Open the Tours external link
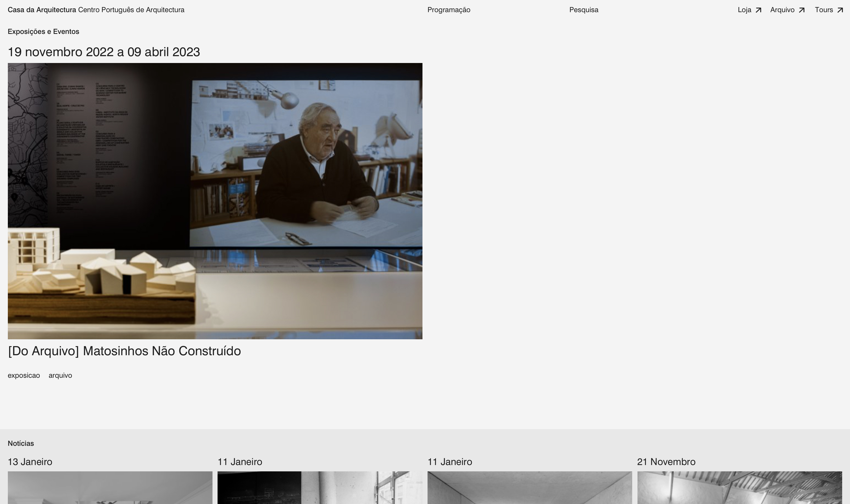This screenshot has width=850, height=504. coord(823,10)
